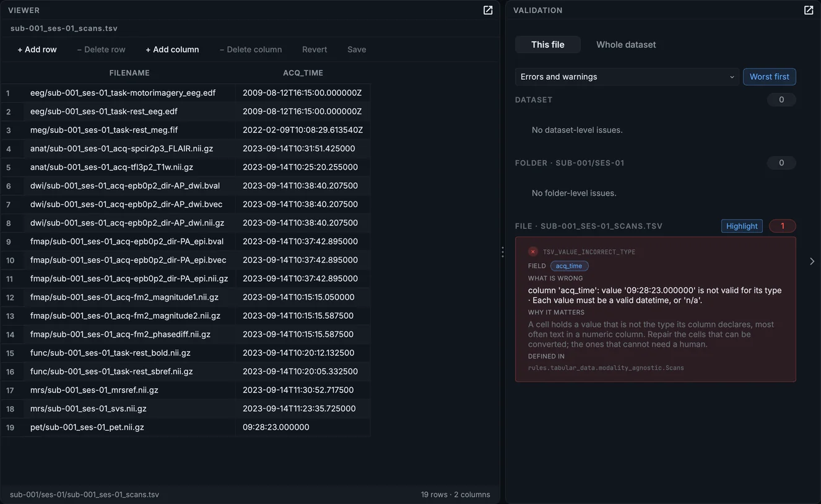Revert changes to the table
The width and height of the screenshot is (821, 504).
(315, 50)
